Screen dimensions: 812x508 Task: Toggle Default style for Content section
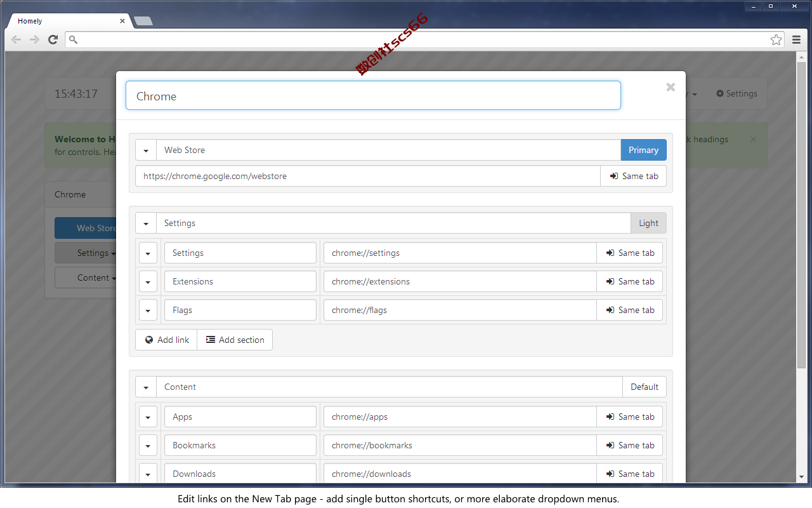pyautogui.click(x=645, y=387)
